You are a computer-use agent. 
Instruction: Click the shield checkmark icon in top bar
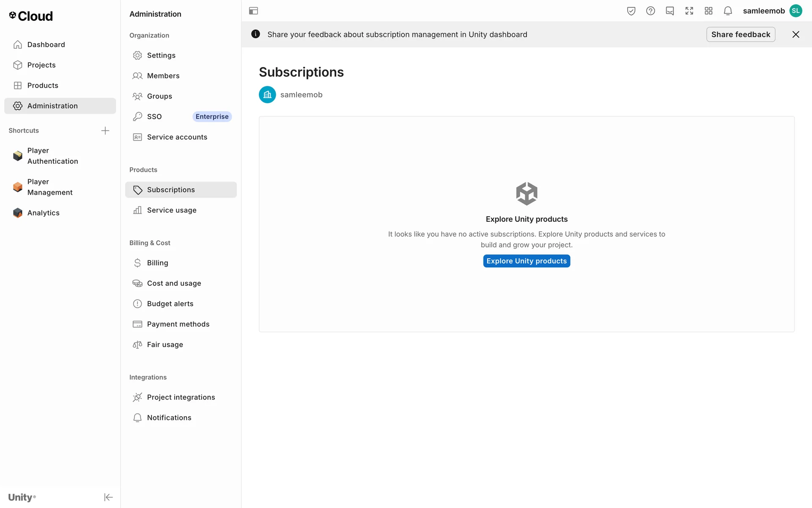pos(631,11)
